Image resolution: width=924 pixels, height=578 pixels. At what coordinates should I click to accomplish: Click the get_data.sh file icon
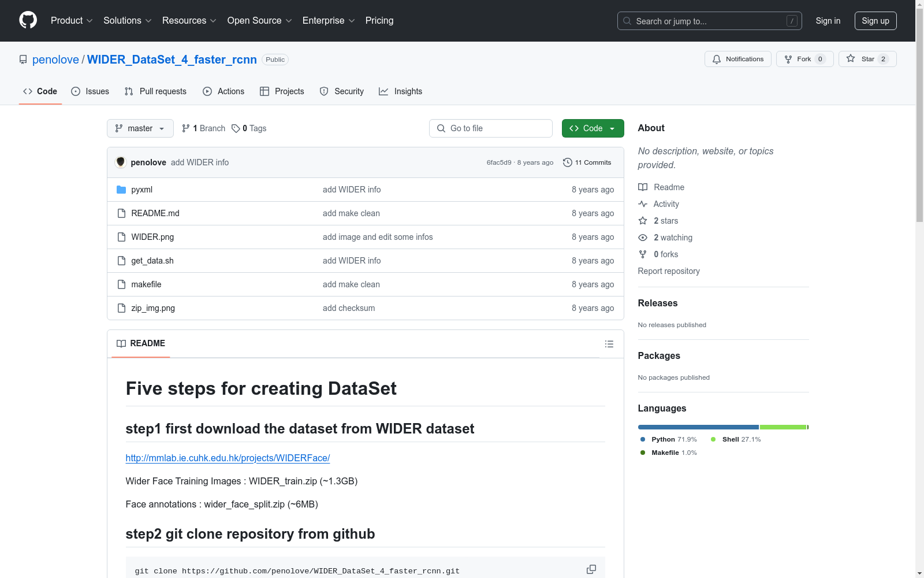pyautogui.click(x=121, y=261)
